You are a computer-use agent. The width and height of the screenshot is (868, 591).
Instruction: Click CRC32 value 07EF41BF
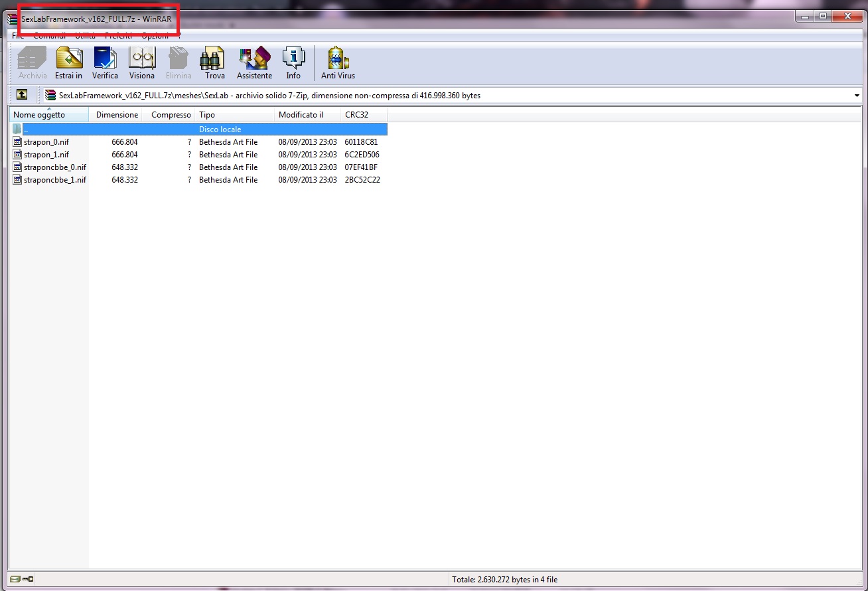tap(362, 167)
